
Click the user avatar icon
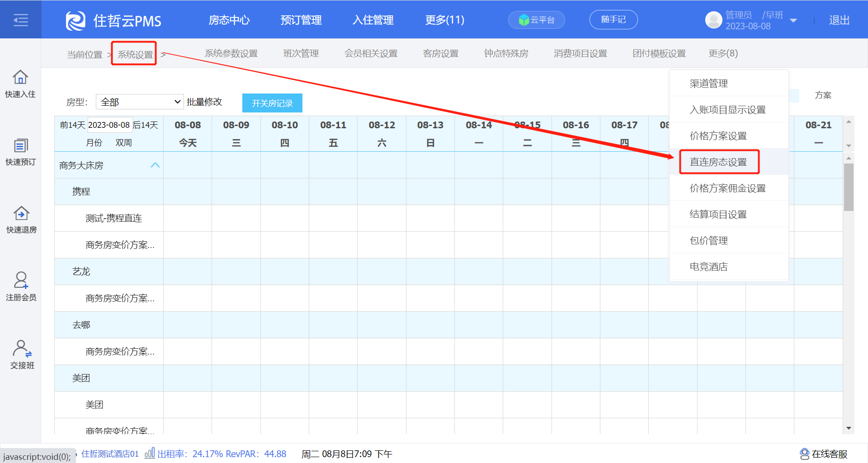coord(713,20)
